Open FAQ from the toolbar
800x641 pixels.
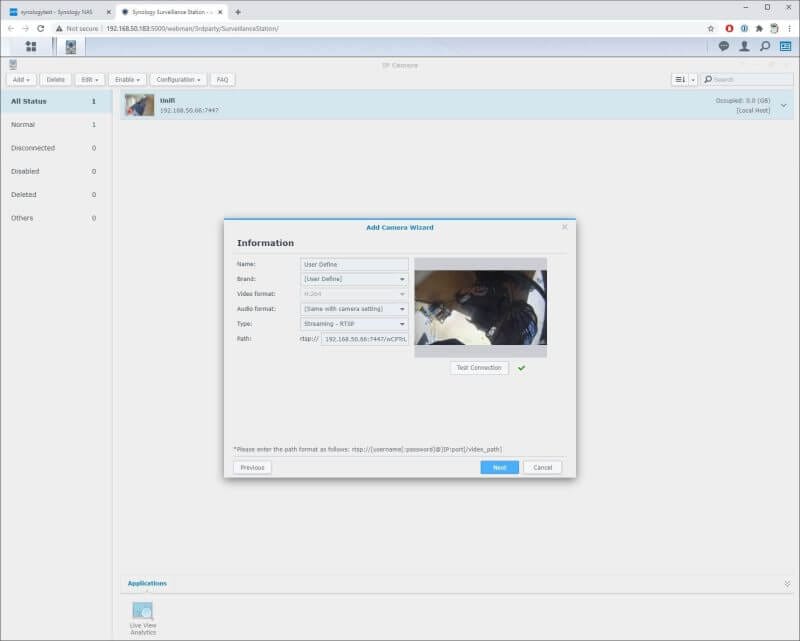pyautogui.click(x=221, y=79)
